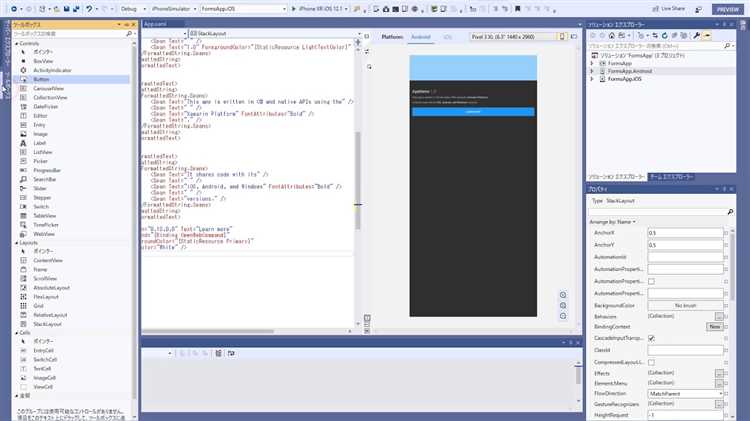Click the feedback icon next to PREVIEW badge

pos(698,9)
